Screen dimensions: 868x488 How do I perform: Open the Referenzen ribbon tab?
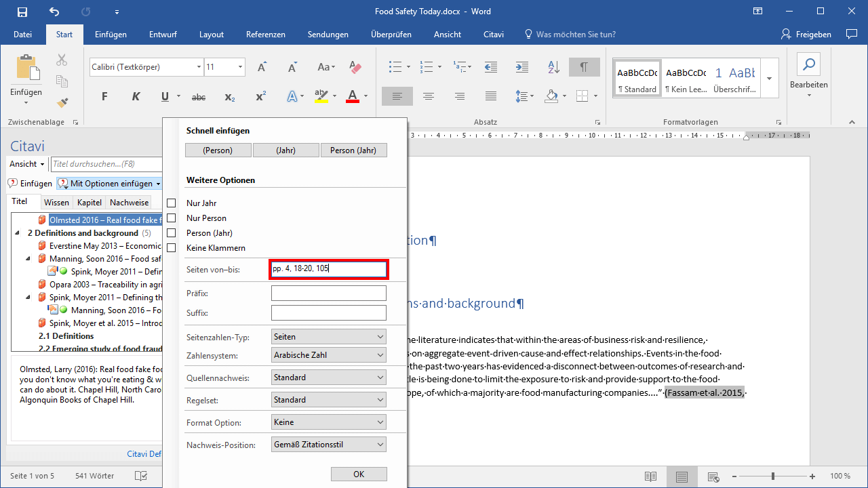265,35
